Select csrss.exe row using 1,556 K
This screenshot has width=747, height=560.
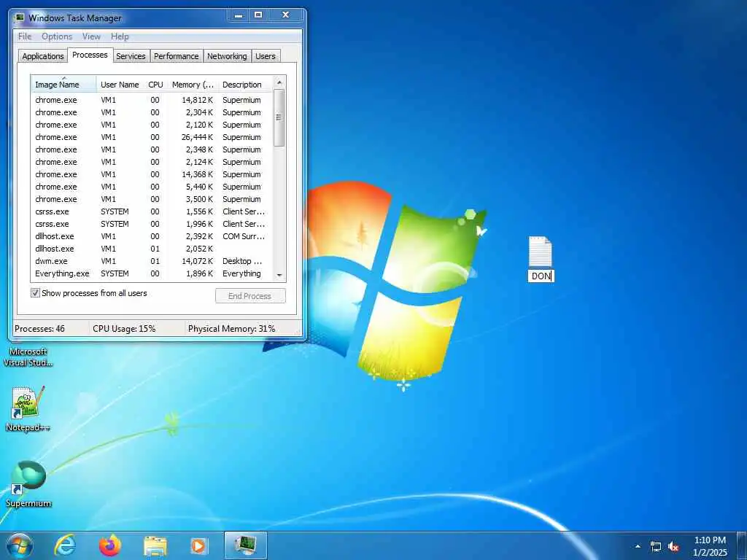(x=152, y=211)
